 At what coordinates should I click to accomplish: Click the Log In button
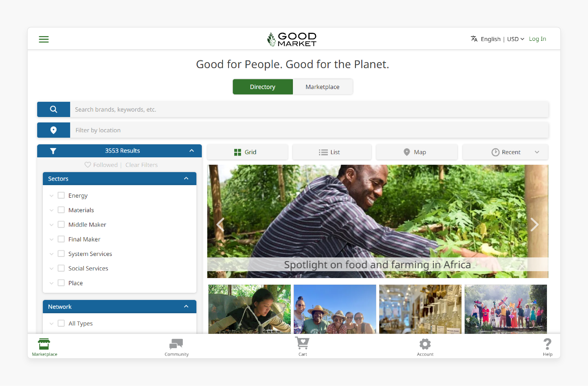(x=538, y=39)
